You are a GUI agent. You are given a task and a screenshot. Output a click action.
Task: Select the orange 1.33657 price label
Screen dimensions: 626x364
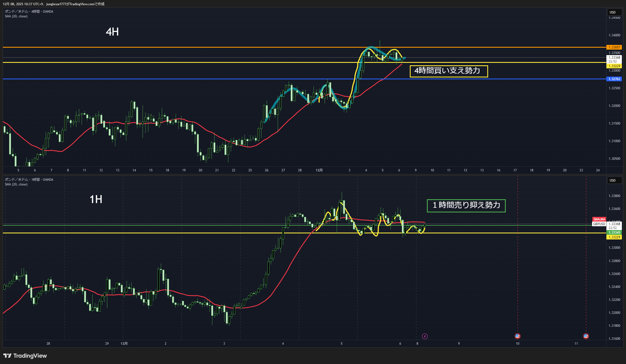point(614,47)
